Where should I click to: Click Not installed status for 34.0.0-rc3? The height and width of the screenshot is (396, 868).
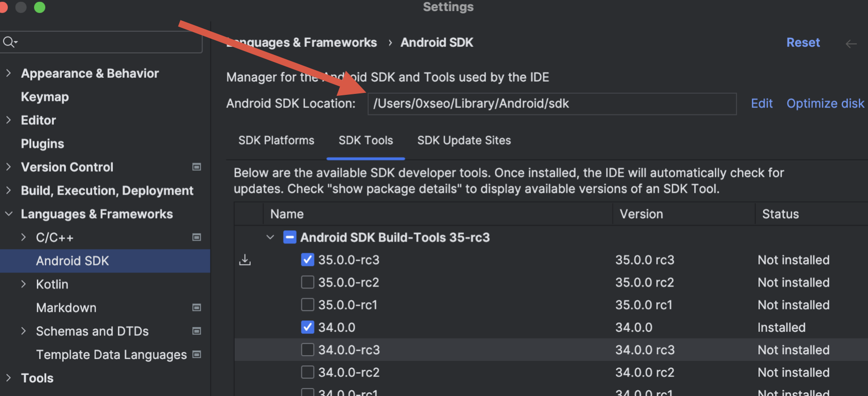tap(794, 350)
